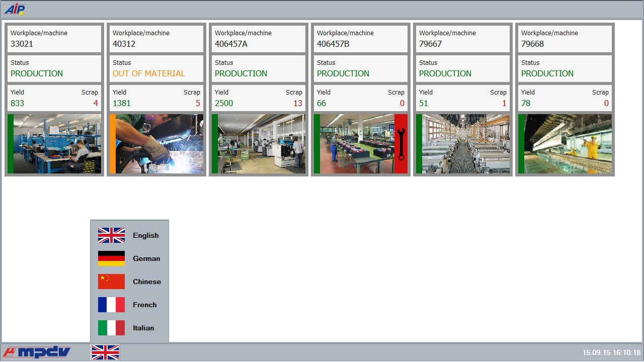The width and height of the screenshot is (644, 362).
Task: Click the Chinese flag icon
Action: coord(111,282)
